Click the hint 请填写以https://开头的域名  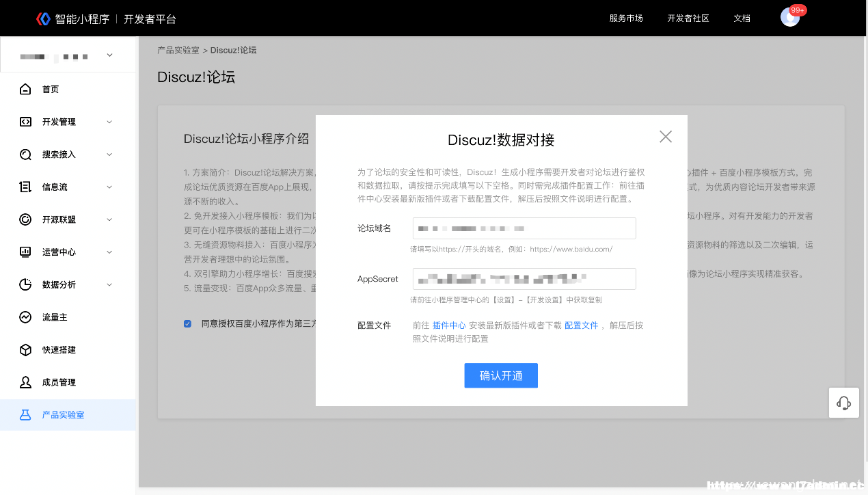pos(511,250)
